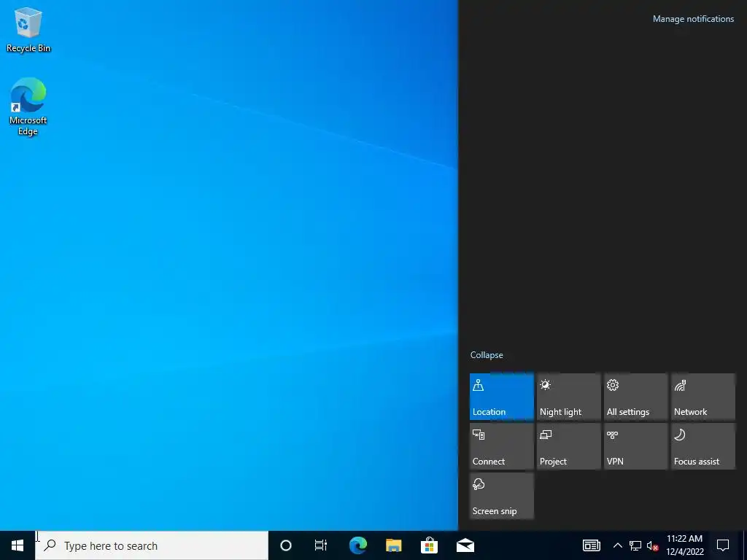Screen dimensions: 747x560
Task: Select the Connect quick action tile
Action: tap(502, 446)
